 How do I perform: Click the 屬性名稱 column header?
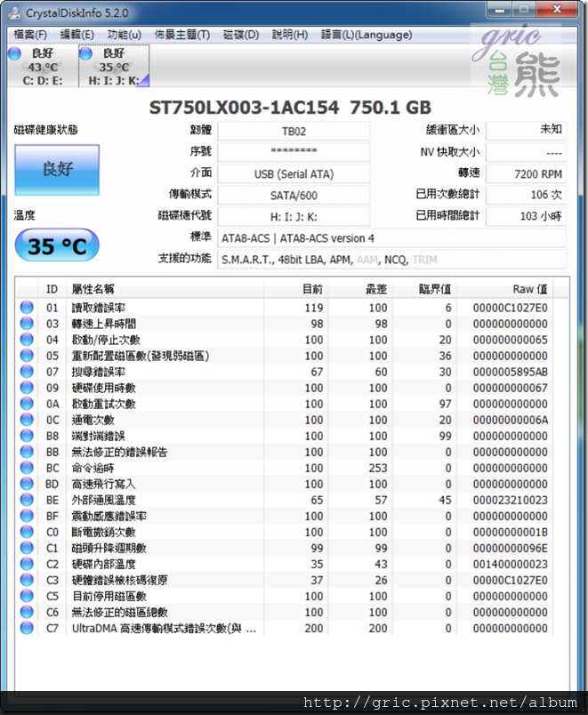165,289
